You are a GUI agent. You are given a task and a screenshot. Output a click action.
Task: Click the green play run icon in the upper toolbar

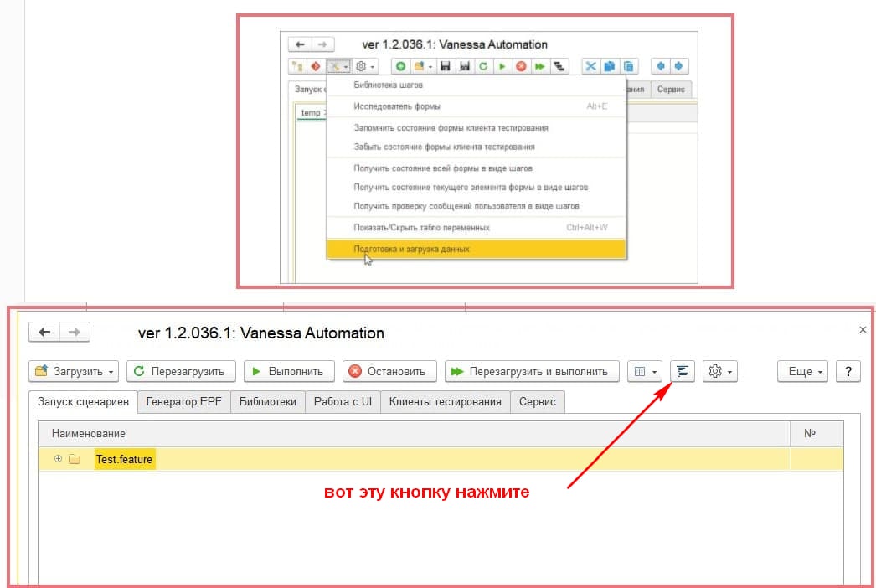point(502,66)
